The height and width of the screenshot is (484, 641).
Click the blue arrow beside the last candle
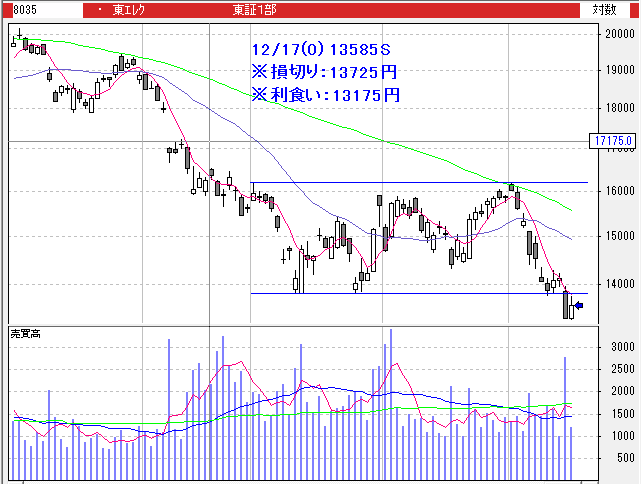(x=578, y=306)
